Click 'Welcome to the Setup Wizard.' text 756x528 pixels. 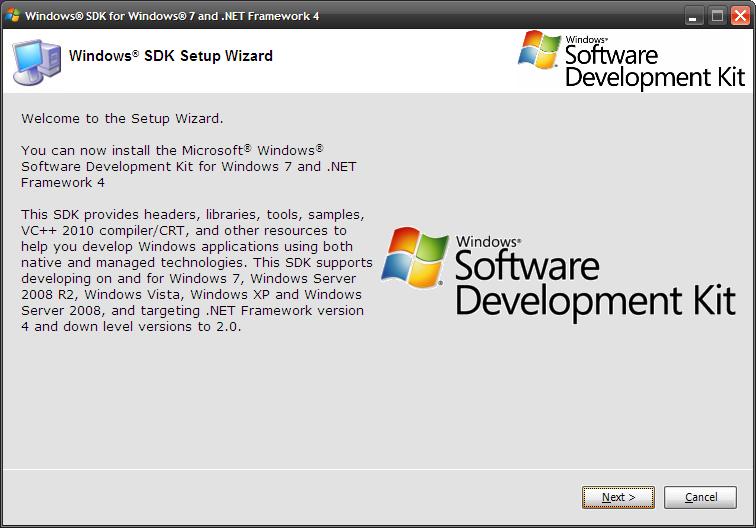coord(122,119)
